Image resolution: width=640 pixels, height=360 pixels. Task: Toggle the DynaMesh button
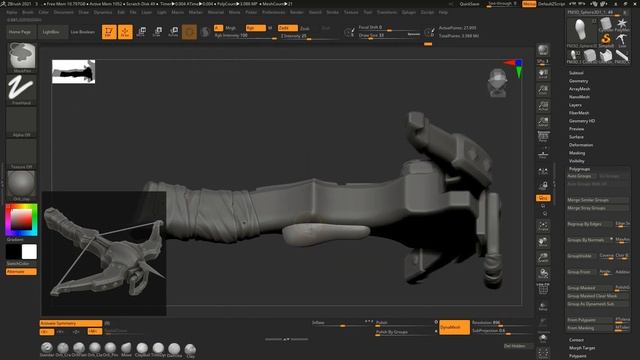454,327
